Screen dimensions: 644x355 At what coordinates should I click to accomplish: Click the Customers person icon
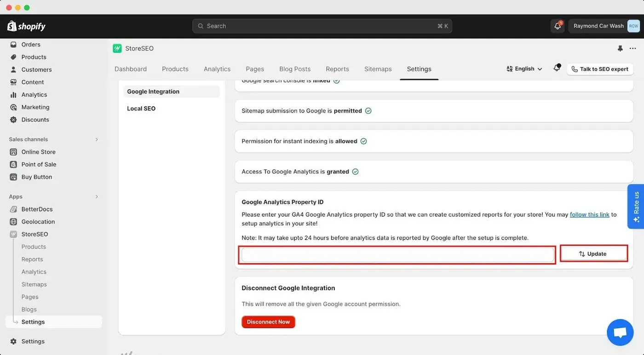click(x=13, y=69)
